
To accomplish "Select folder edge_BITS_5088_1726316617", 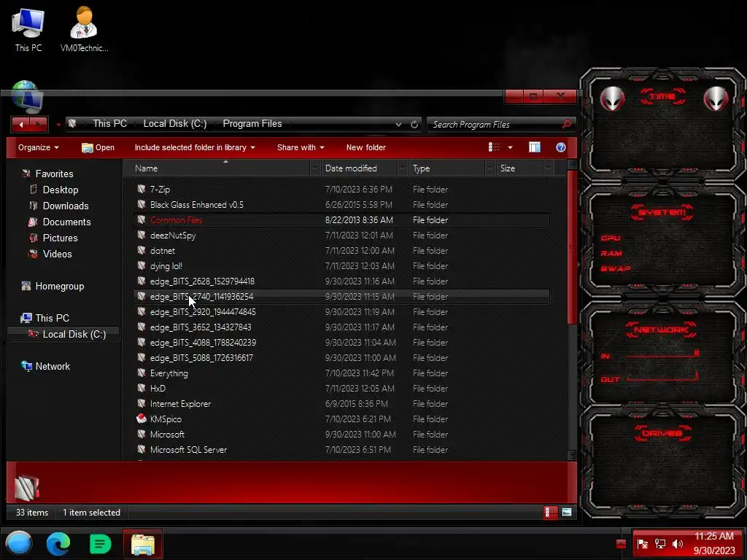I will [341, 357].
